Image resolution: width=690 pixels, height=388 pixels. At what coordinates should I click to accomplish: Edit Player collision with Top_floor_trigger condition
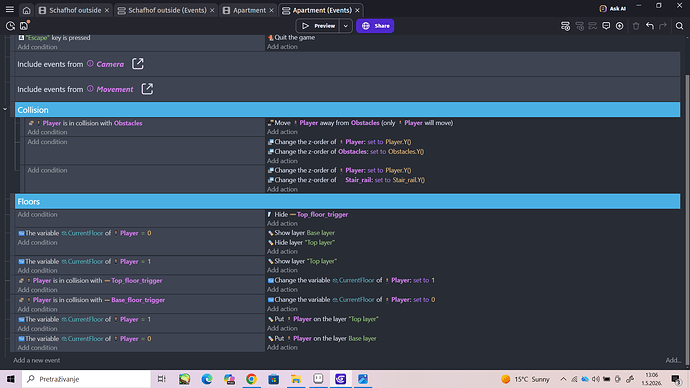coord(90,280)
